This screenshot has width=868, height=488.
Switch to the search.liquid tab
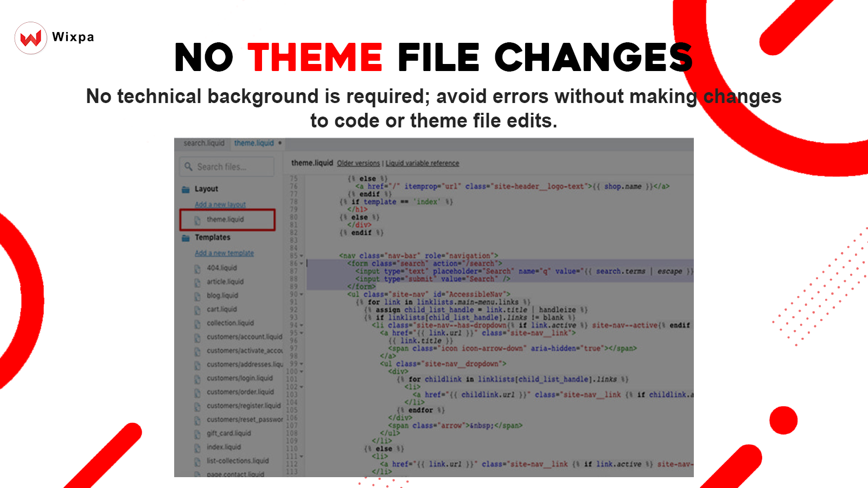tap(203, 143)
